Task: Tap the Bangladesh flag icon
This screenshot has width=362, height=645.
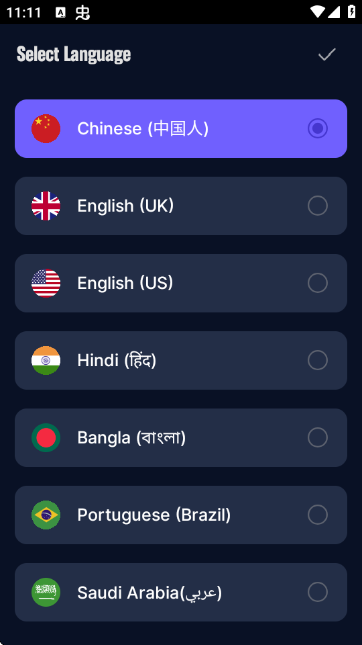Action: point(46,438)
